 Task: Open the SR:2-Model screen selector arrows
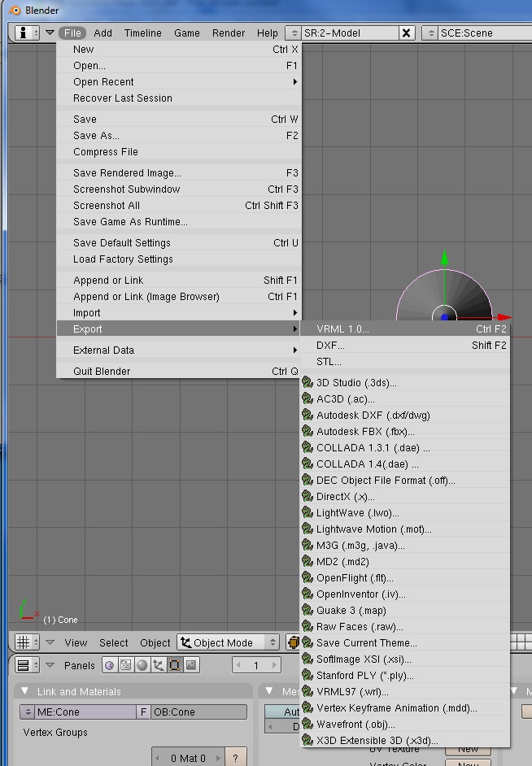click(x=294, y=33)
